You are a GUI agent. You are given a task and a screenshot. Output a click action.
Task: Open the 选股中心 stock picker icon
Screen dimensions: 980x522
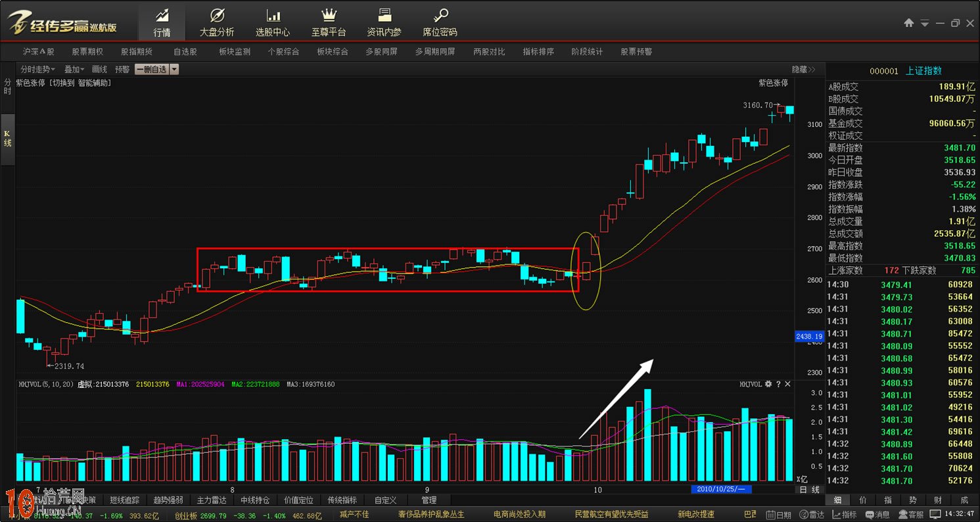pyautogui.click(x=273, y=22)
